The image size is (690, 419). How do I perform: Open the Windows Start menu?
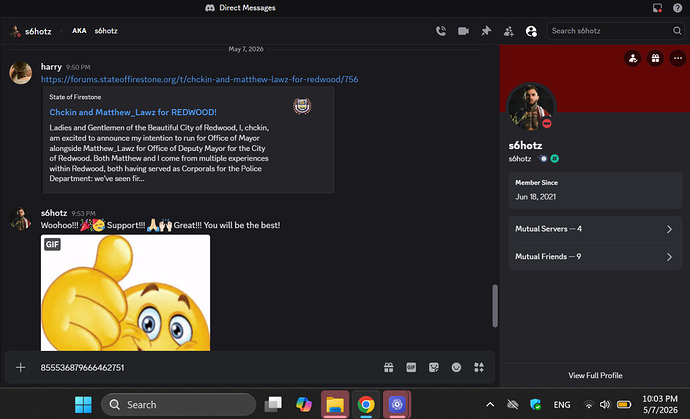click(83, 404)
